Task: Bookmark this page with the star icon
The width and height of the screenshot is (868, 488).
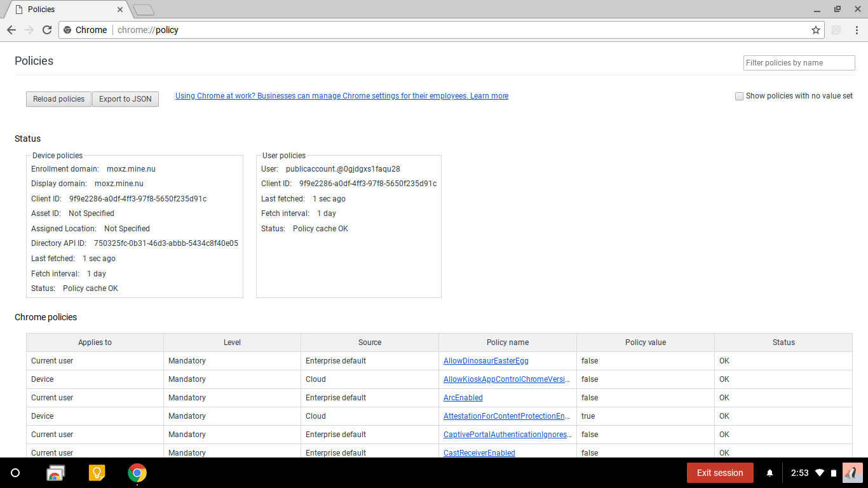Action: tap(816, 30)
